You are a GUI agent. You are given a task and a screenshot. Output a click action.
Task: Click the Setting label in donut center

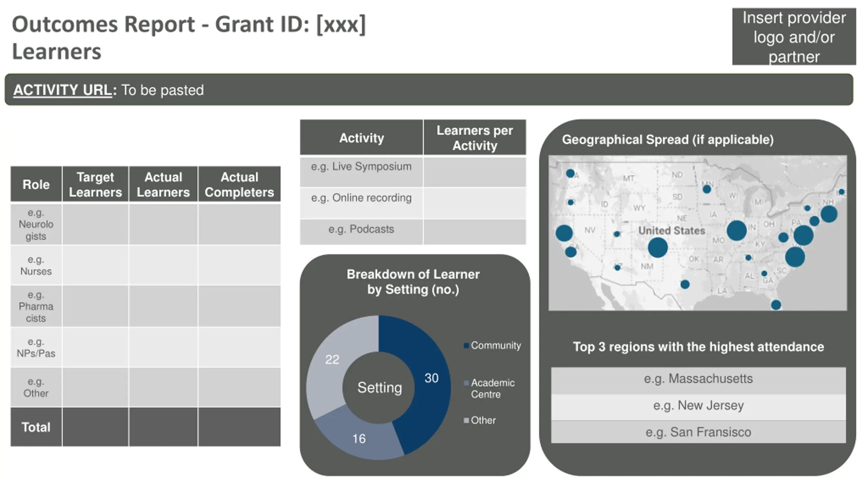click(x=379, y=388)
